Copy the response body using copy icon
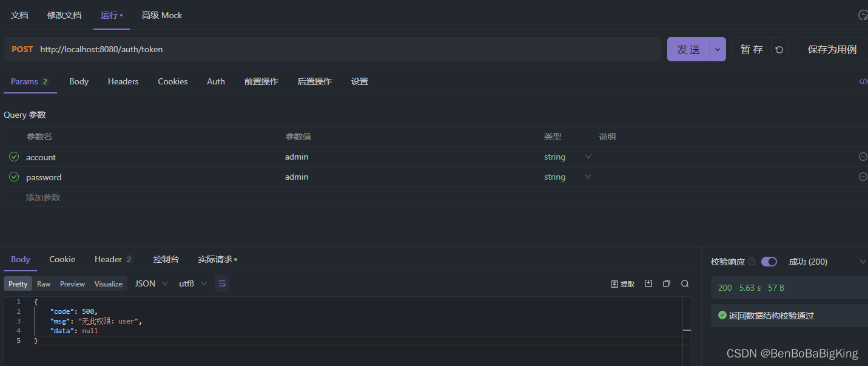Image resolution: width=868 pixels, height=366 pixels. coord(666,283)
